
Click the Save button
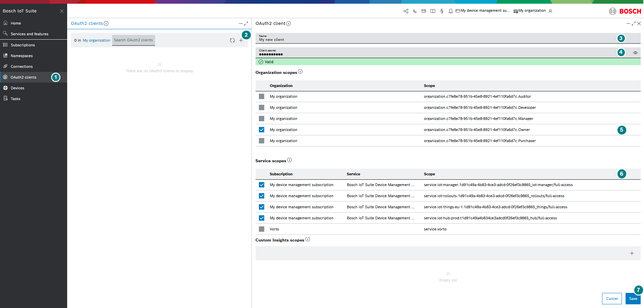pyautogui.click(x=633, y=299)
